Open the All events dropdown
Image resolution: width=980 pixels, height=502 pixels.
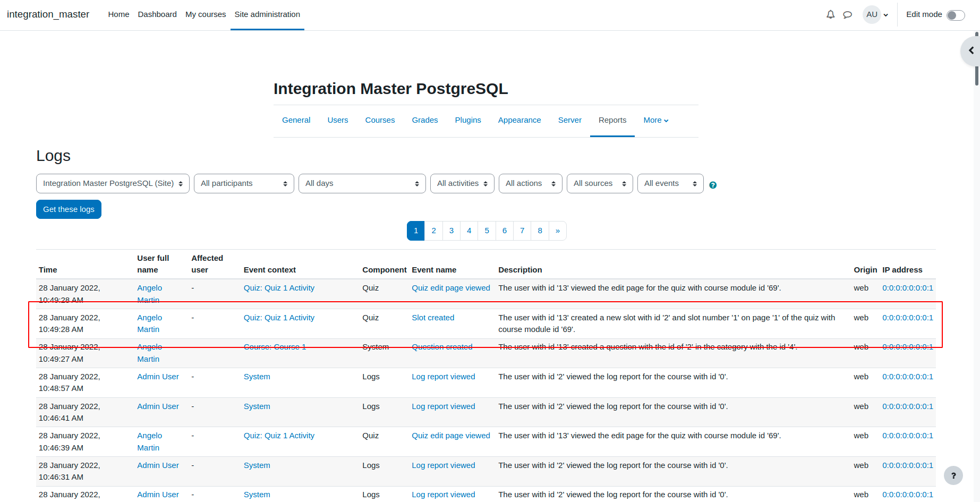[670, 183]
